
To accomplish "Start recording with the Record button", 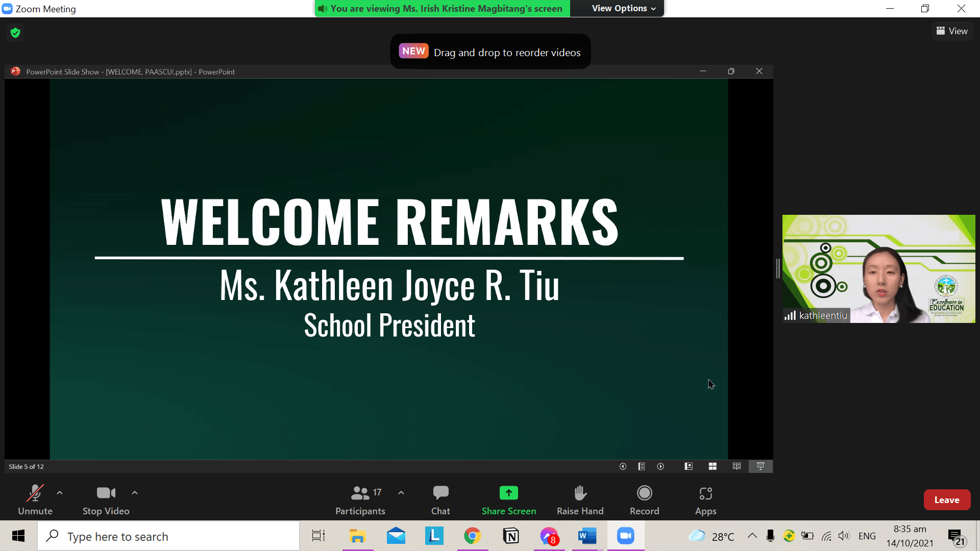I will (644, 499).
